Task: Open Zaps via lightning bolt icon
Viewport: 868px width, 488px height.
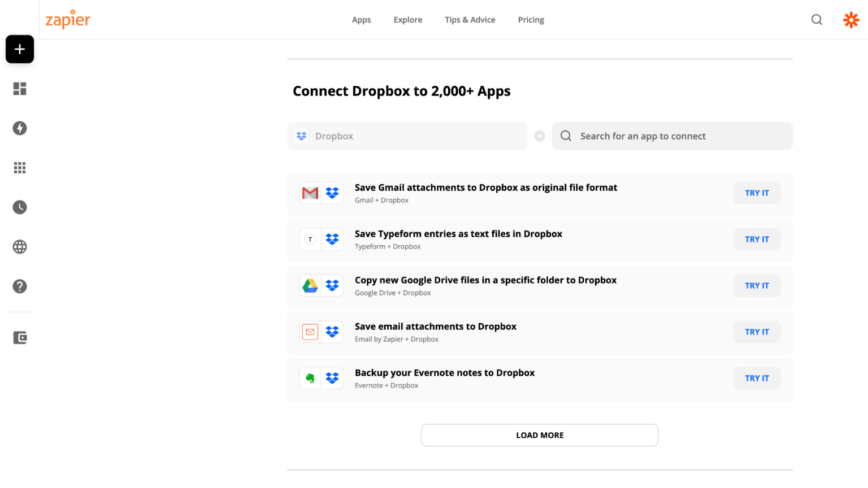Action: pyautogui.click(x=20, y=128)
